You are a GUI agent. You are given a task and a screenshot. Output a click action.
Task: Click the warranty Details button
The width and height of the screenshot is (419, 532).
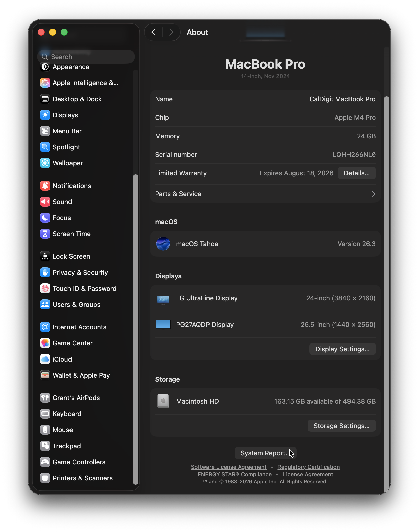[x=357, y=173]
